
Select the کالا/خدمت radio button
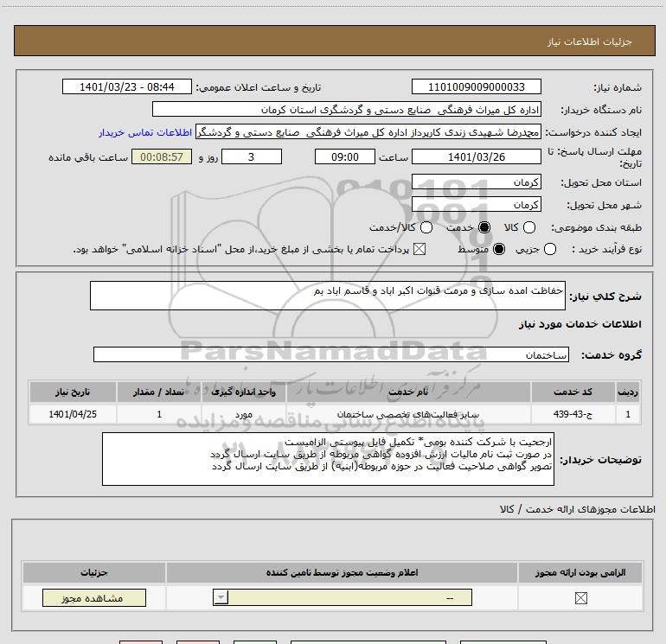tap(426, 227)
